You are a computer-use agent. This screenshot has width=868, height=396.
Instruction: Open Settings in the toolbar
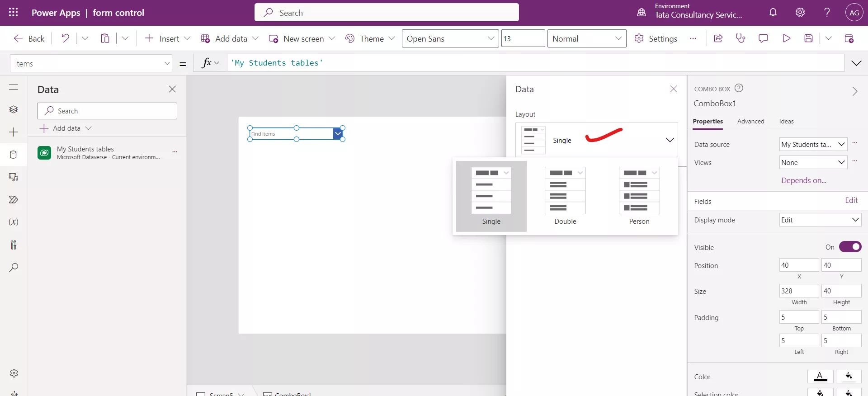pos(656,38)
